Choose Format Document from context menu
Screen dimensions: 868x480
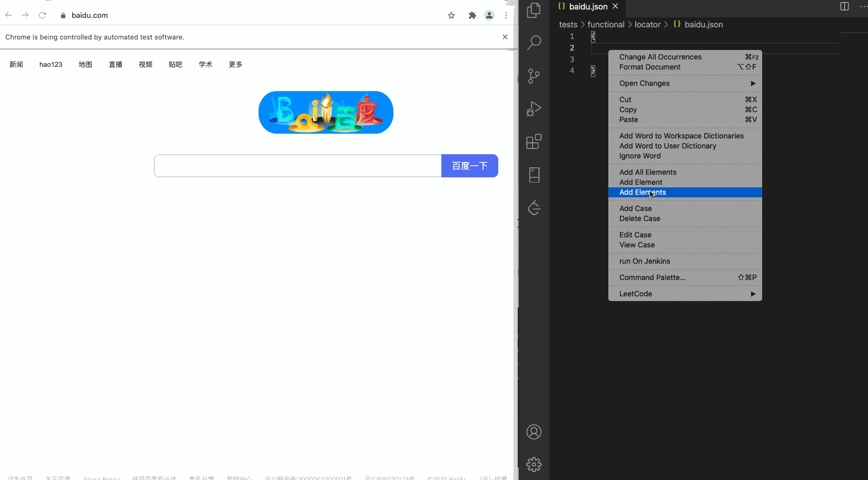[685, 67]
